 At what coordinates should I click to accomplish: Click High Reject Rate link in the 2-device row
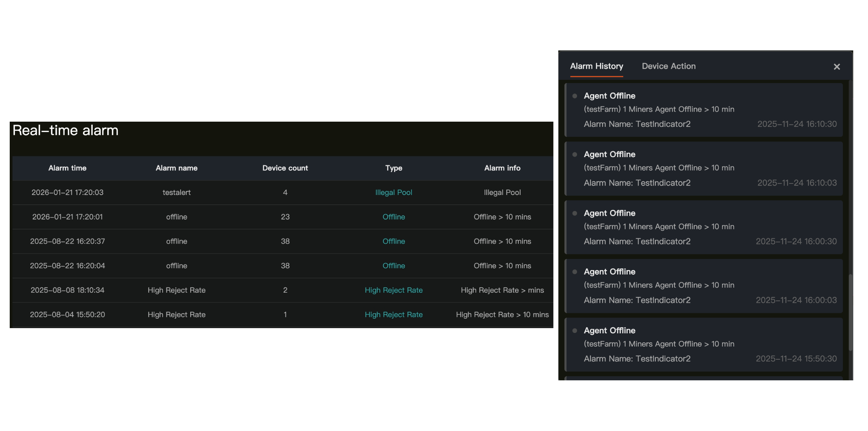(393, 290)
